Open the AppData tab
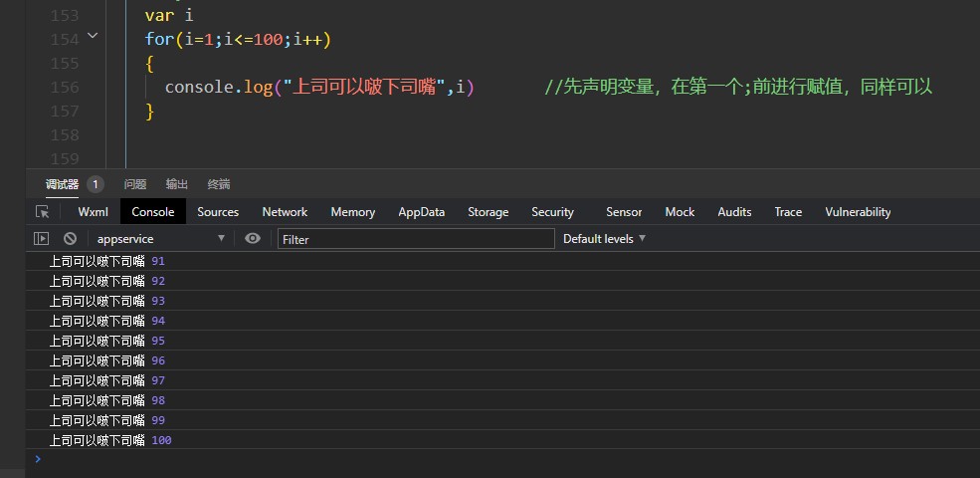Image resolution: width=980 pixels, height=478 pixels. (422, 211)
